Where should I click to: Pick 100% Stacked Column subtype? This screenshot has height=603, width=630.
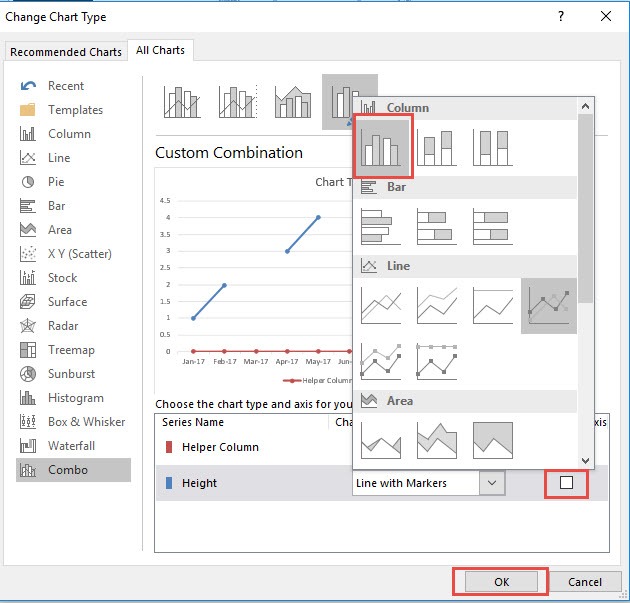[493, 148]
